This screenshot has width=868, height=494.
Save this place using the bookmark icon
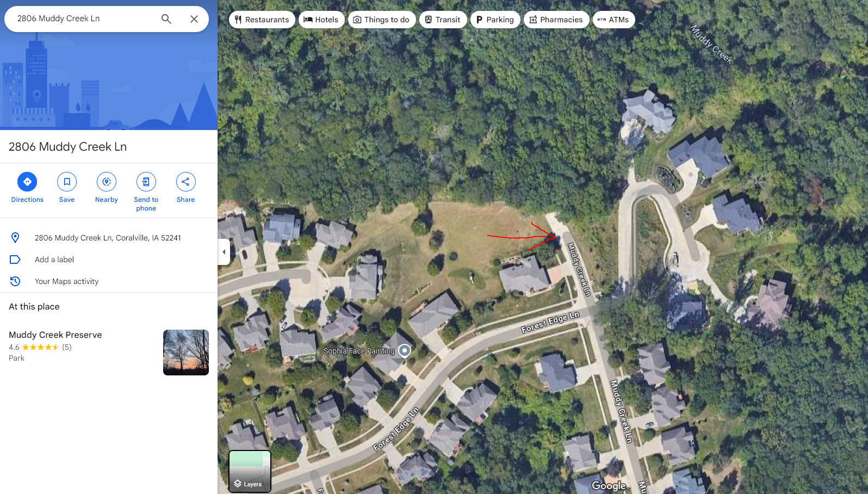click(x=67, y=188)
